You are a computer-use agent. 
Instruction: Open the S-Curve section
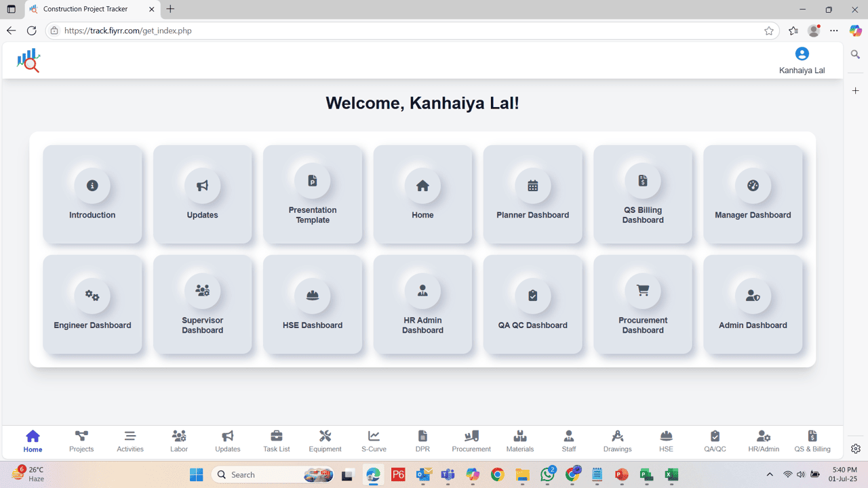(x=374, y=441)
